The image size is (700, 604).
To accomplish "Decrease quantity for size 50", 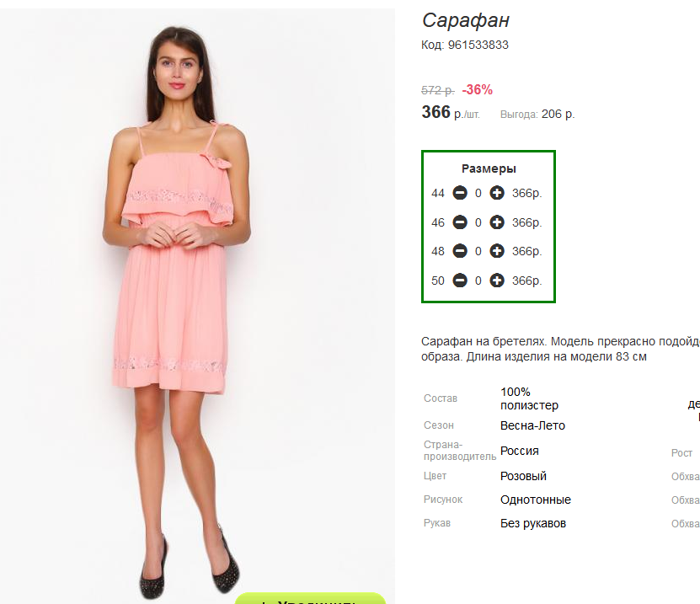I will tap(460, 281).
